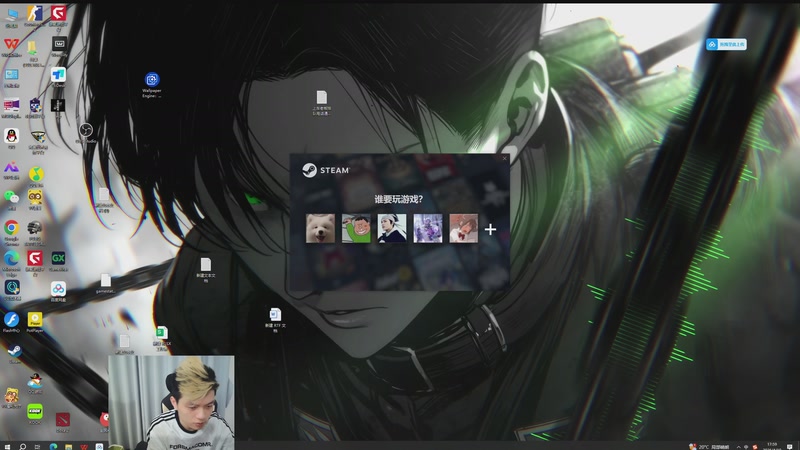This screenshot has height=450, width=800.
Task: Open the Windows Start menu
Action: point(7,446)
